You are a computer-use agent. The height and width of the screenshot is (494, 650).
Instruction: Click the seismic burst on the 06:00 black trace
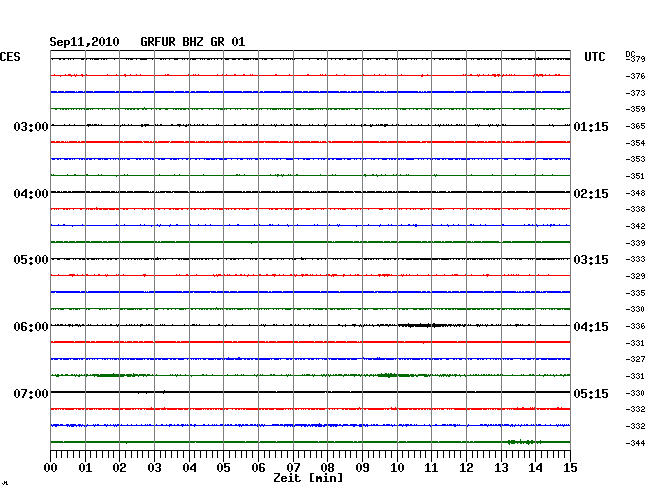coord(422,325)
